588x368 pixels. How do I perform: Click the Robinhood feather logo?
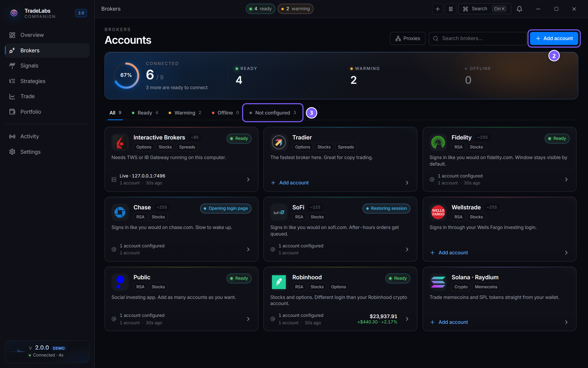pos(279,282)
